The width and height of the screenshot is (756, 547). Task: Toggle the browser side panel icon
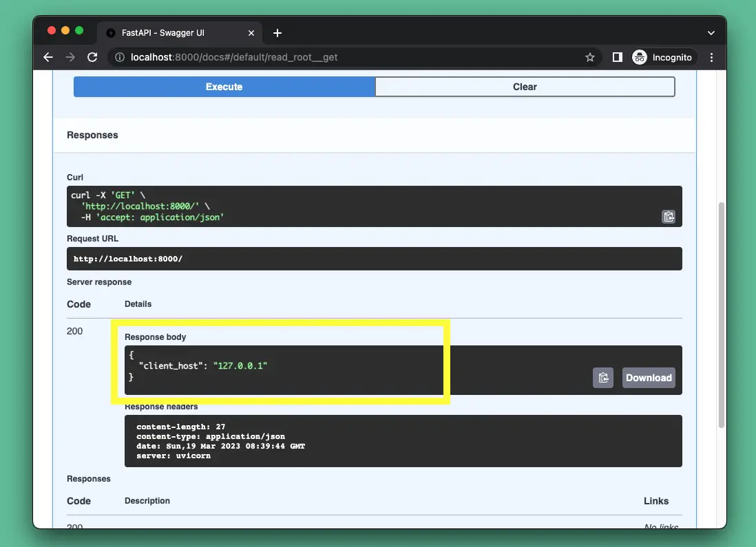point(617,57)
